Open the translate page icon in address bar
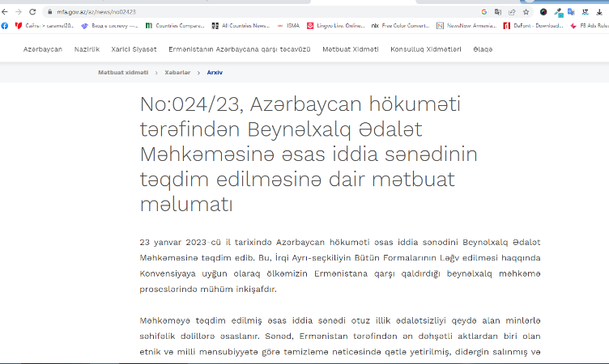 498,12
